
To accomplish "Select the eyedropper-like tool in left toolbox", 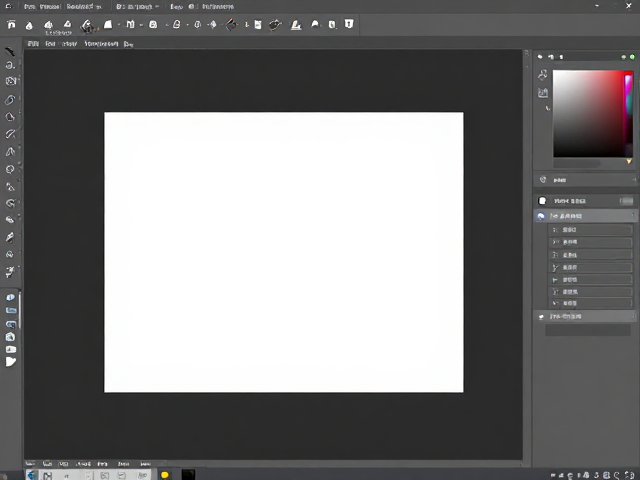I will [10, 237].
